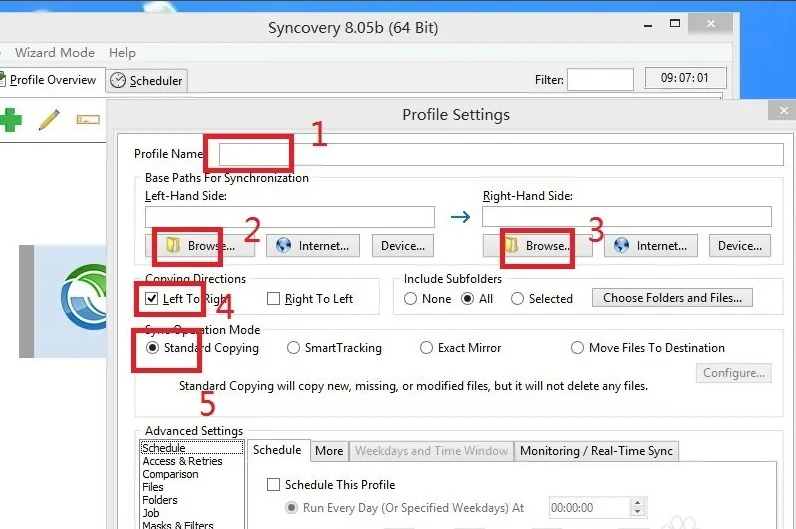This screenshot has height=529, width=796.
Task: Click the Profile Name text field
Action: pos(501,154)
